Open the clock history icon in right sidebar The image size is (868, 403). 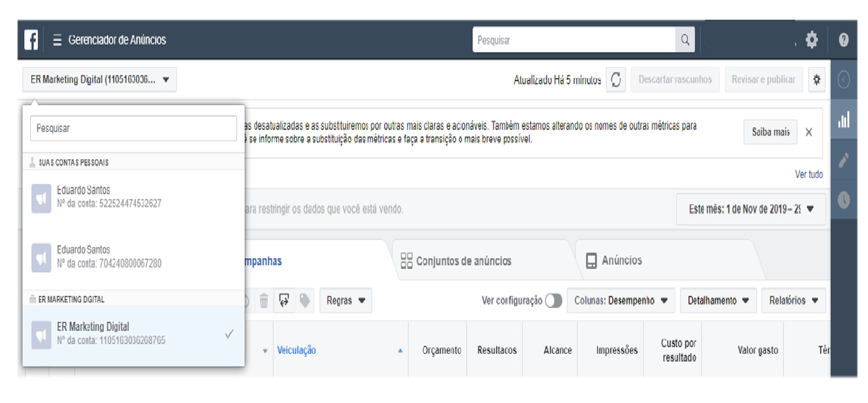pos(844,200)
